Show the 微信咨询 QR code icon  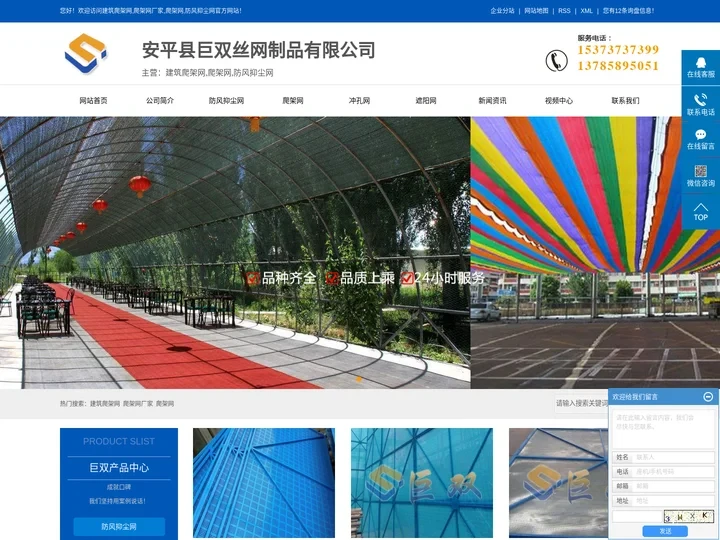pos(700,176)
